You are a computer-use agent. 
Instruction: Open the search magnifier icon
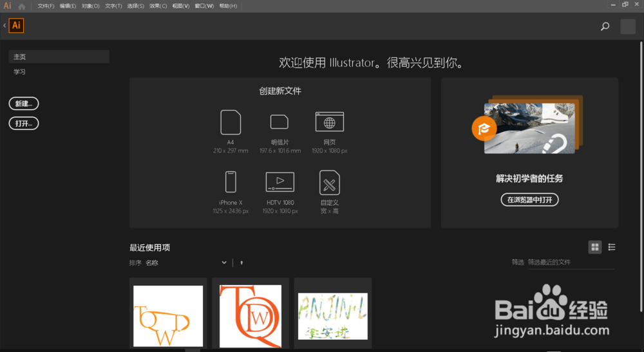(605, 26)
